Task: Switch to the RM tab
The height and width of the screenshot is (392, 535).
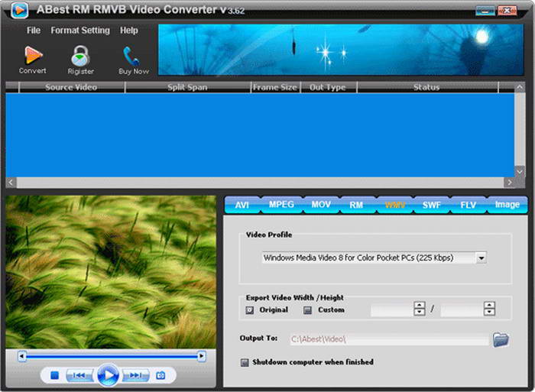Action: 356,205
